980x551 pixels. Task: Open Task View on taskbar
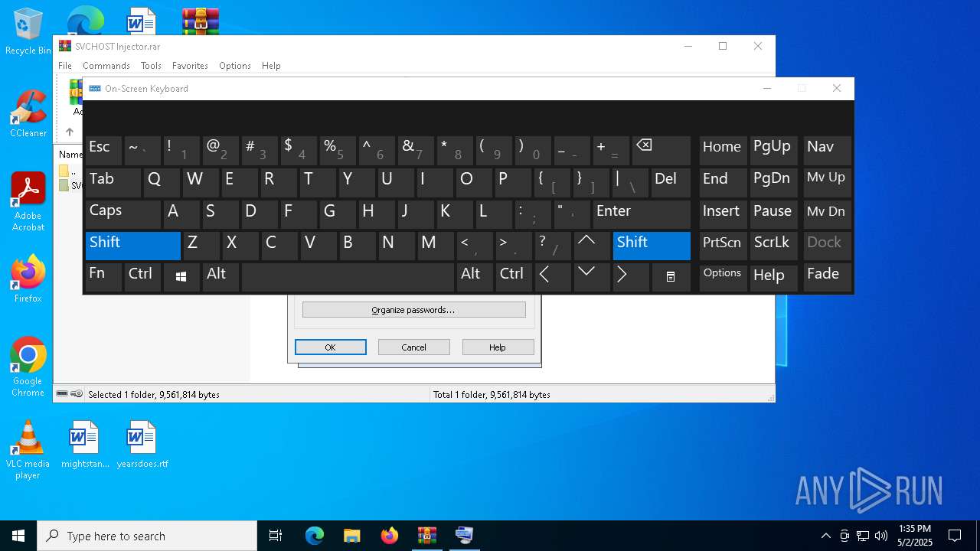(276, 536)
